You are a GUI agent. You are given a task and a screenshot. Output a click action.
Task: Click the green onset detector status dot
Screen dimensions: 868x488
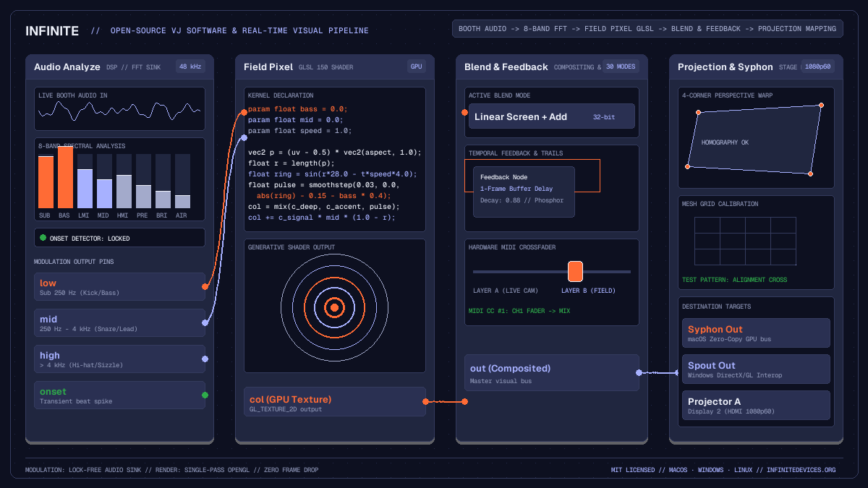click(x=43, y=238)
